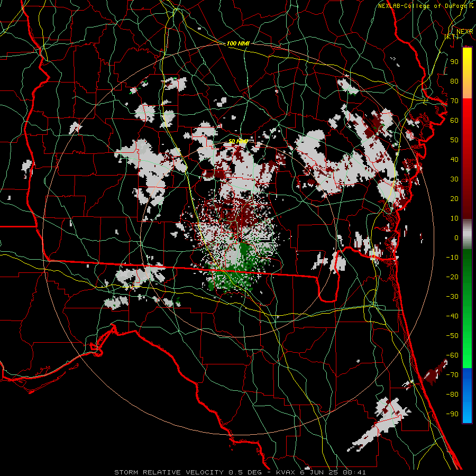This screenshot has height=476, width=476.
Task: Click the blue segment of the color bar
Action: (467, 395)
